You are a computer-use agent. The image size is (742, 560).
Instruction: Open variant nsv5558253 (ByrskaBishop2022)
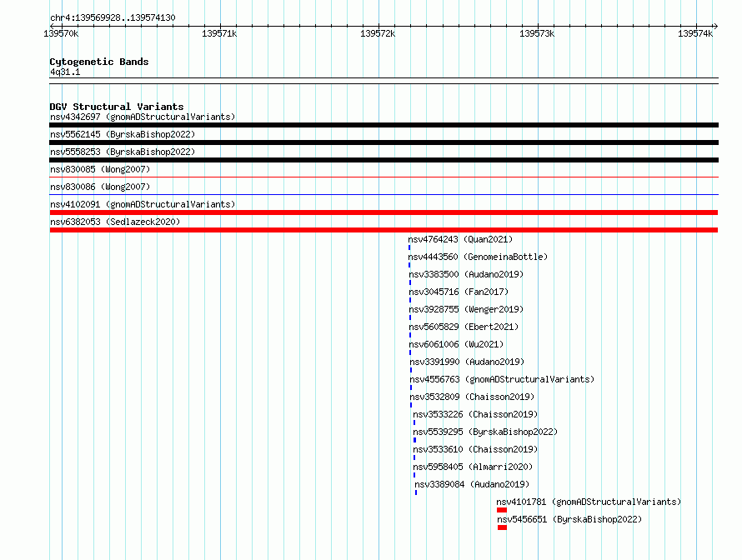123,152
